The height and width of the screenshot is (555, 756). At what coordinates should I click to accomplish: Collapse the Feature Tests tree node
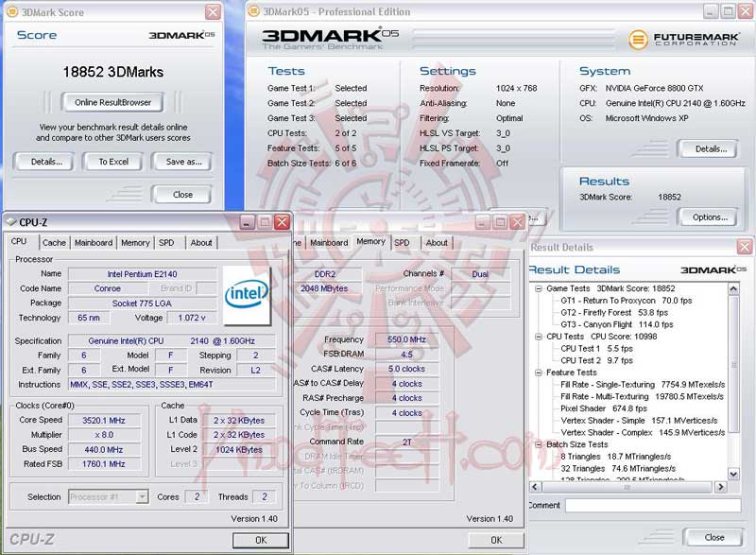[x=538, y=373]
